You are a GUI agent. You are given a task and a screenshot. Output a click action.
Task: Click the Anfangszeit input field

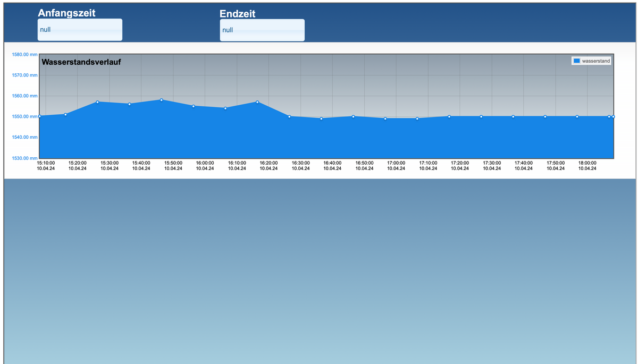[80, 30]
